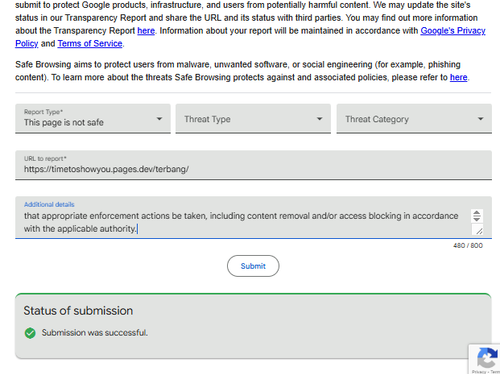The image size is (500, 374).
Task: Click 'Submission was successful.' text
Action: coord(94,333)
